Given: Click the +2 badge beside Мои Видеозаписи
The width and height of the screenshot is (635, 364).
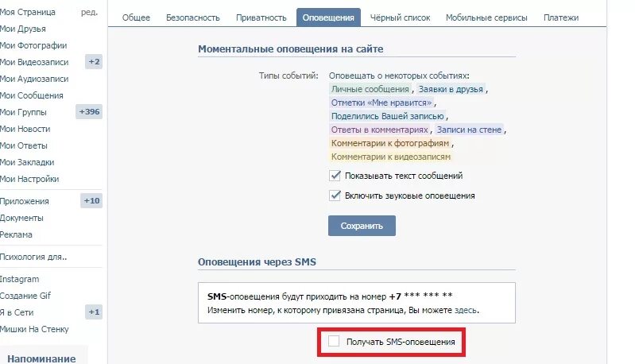Looking at the screenshot, I should pos(94,62).
